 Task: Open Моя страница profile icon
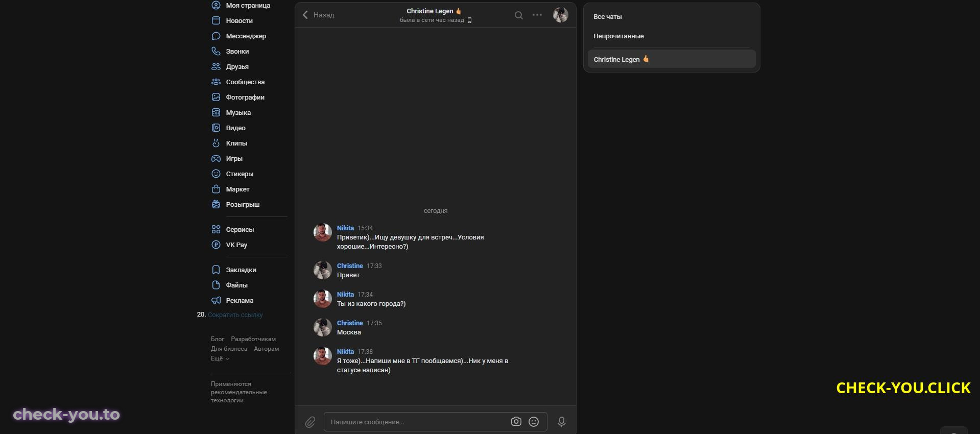216,6
